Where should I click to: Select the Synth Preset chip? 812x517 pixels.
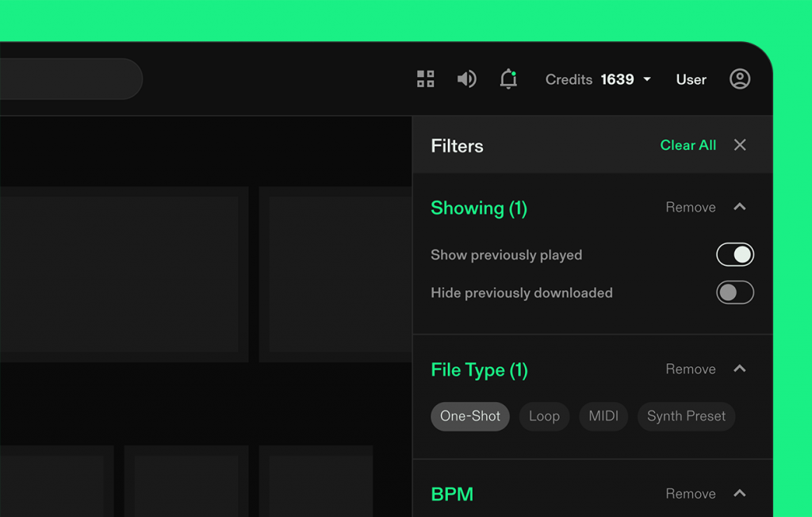coord(686,416)
